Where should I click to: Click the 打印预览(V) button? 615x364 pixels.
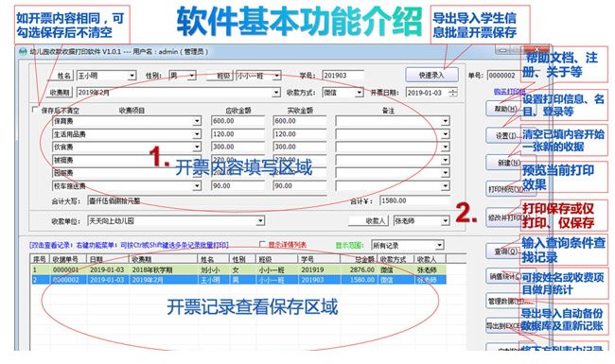click(505, 189)
